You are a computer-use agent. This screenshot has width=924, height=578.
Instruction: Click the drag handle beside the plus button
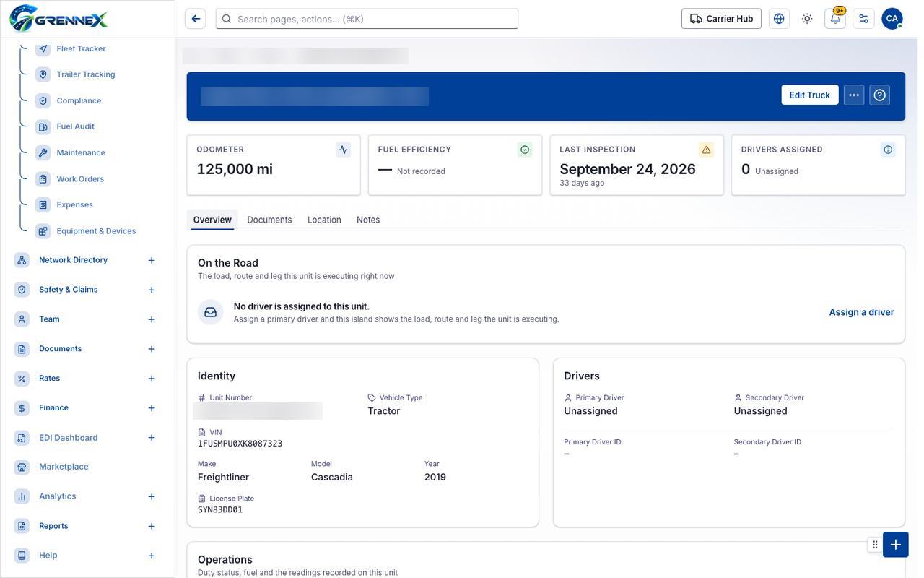pos(875,545)
